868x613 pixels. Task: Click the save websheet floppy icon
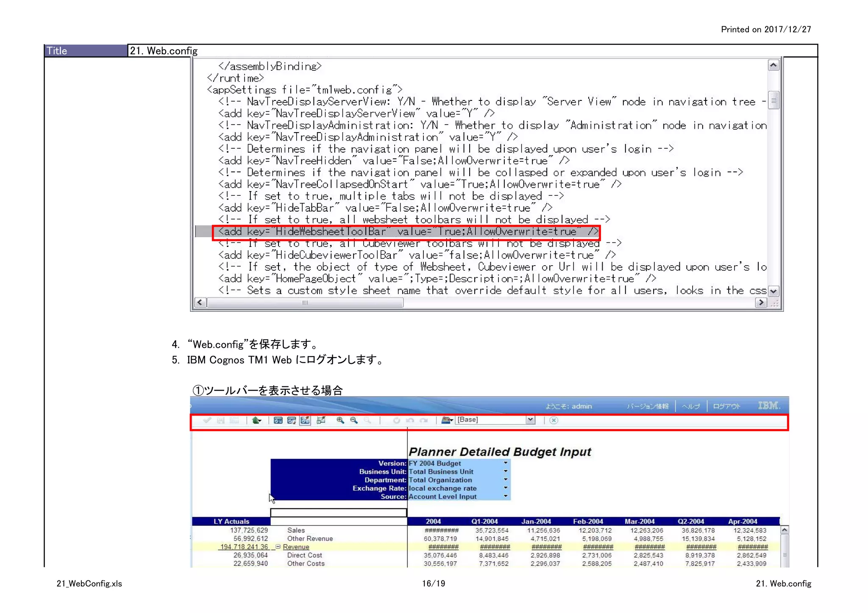[x=221, y=420]
